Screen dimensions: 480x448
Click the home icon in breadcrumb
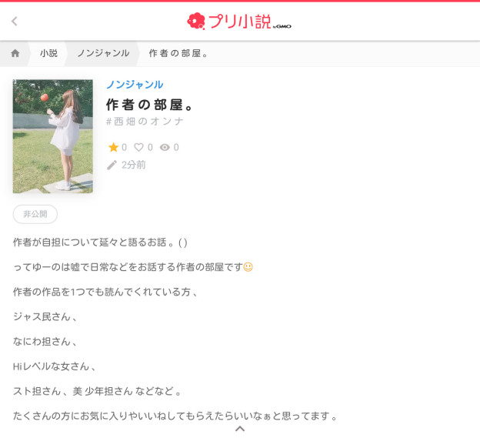click(15, 53)
